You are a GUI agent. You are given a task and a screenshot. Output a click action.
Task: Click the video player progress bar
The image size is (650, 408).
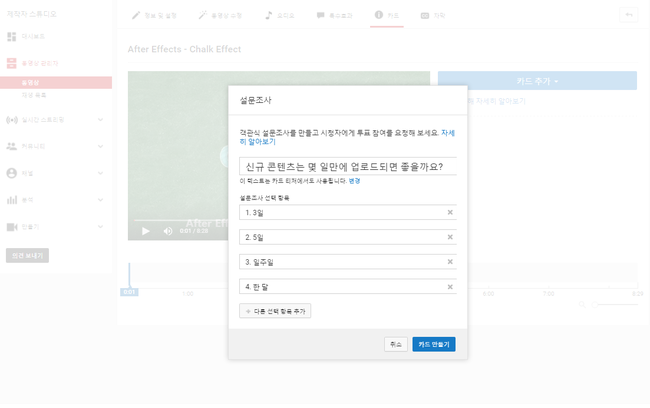(181, 220)
